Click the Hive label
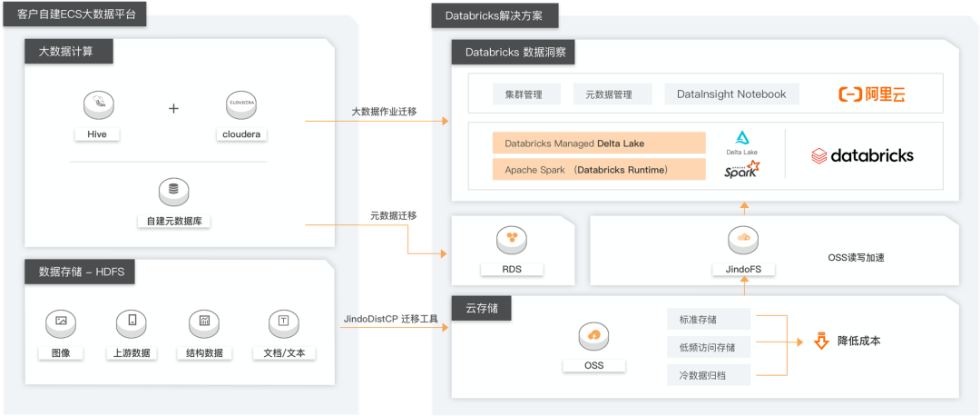 [x=97, y=134]
